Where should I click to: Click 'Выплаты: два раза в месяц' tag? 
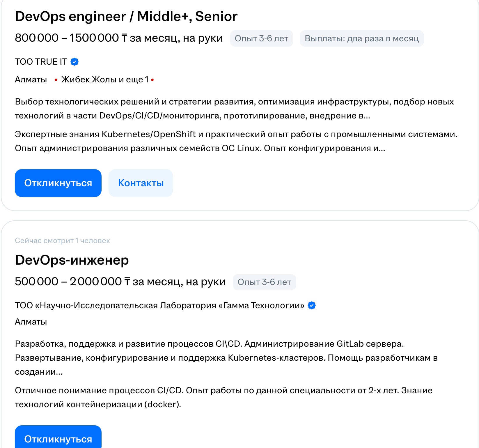point(361,38)
